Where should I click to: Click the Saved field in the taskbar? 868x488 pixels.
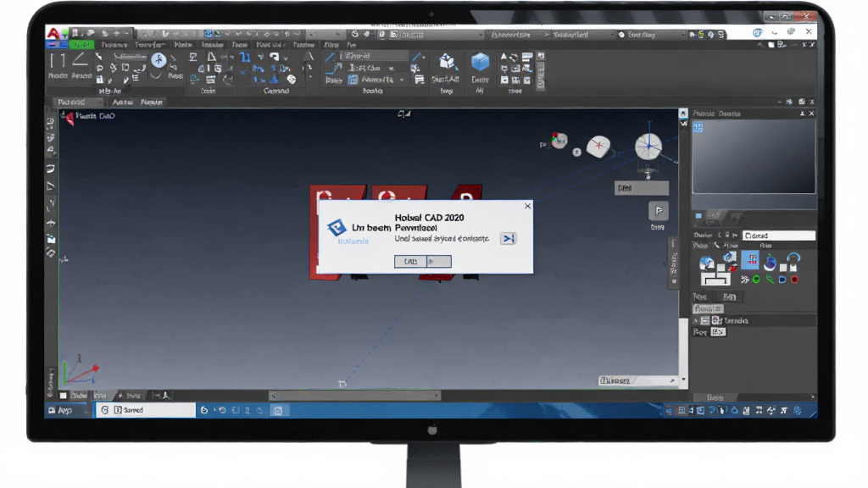(x=146, y=410)
